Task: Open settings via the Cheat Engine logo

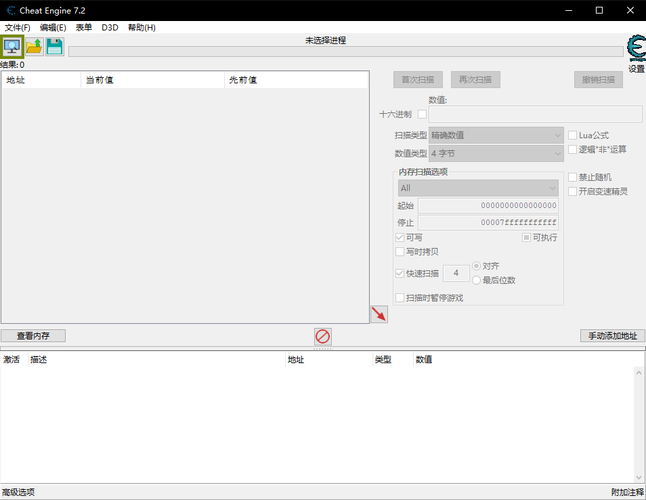Action: 636,49
